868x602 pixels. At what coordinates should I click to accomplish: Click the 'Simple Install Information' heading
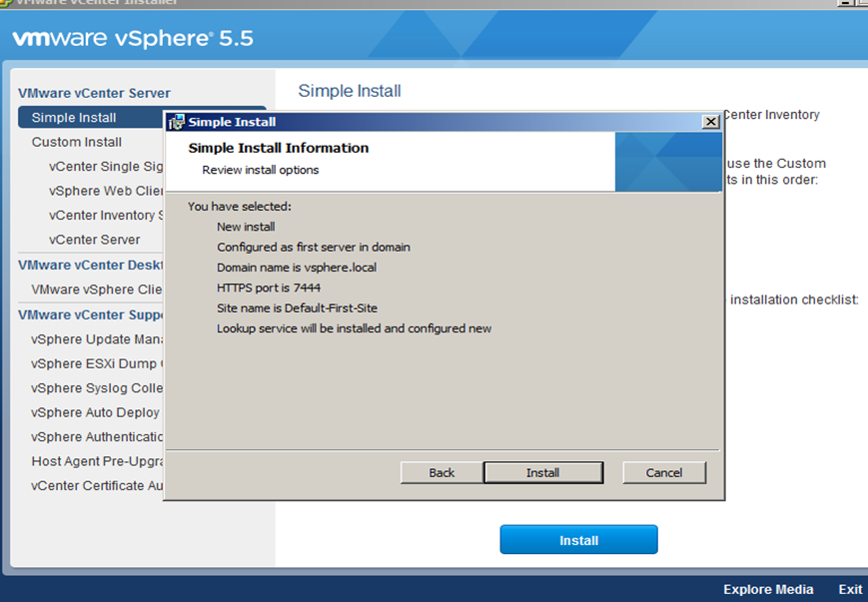click(279, 148)
